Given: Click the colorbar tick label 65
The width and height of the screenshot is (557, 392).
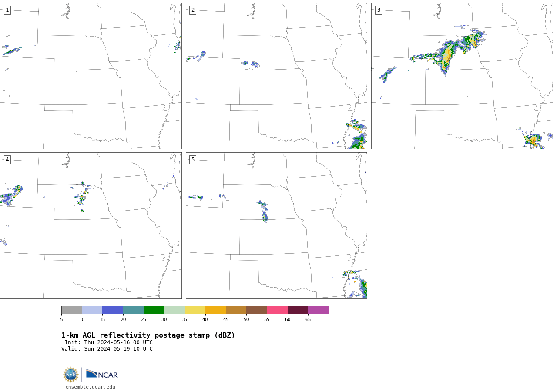Looking at the screenshot, I should (x=308, y=320).
